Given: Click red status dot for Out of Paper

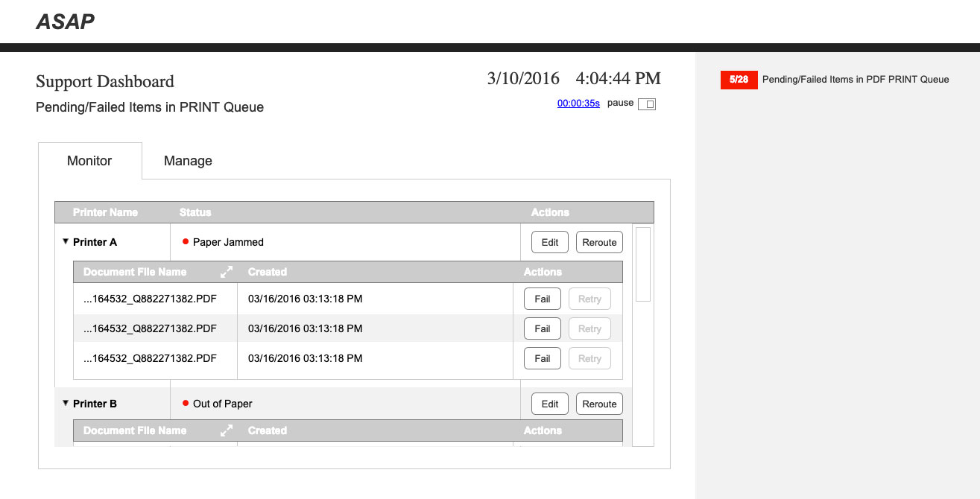Looking at the screenshot, I should [186, 404].
